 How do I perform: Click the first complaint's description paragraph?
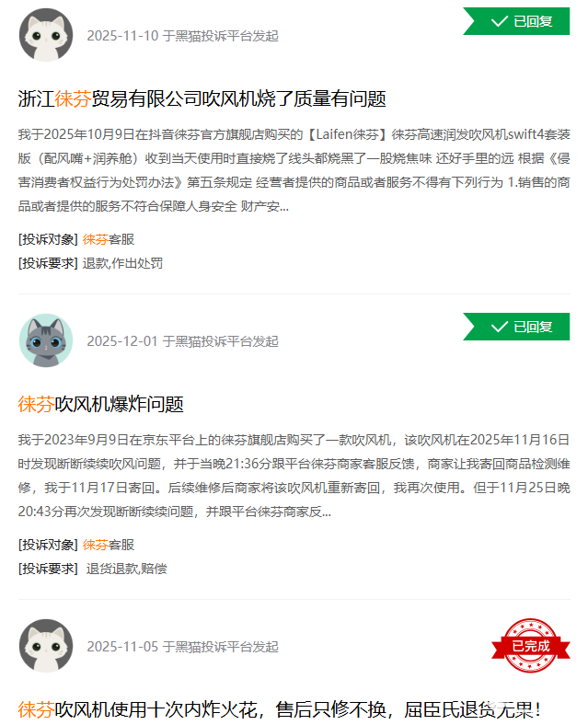tap(294, 170)
